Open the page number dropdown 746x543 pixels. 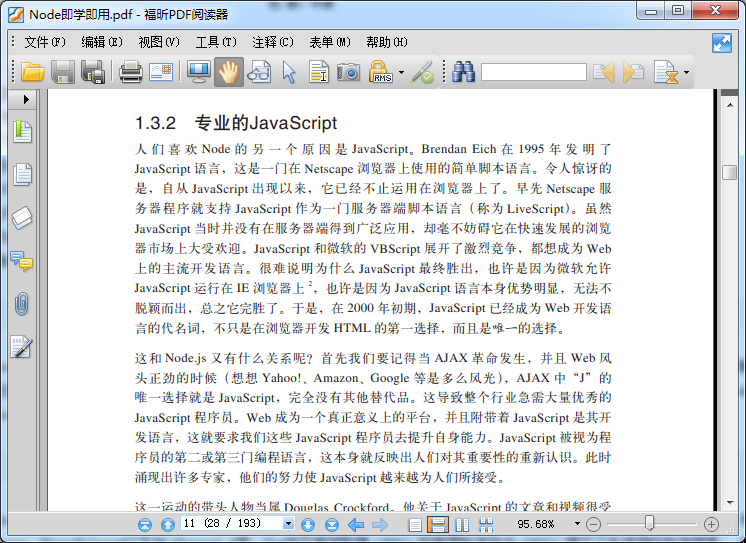click(288, 524)
